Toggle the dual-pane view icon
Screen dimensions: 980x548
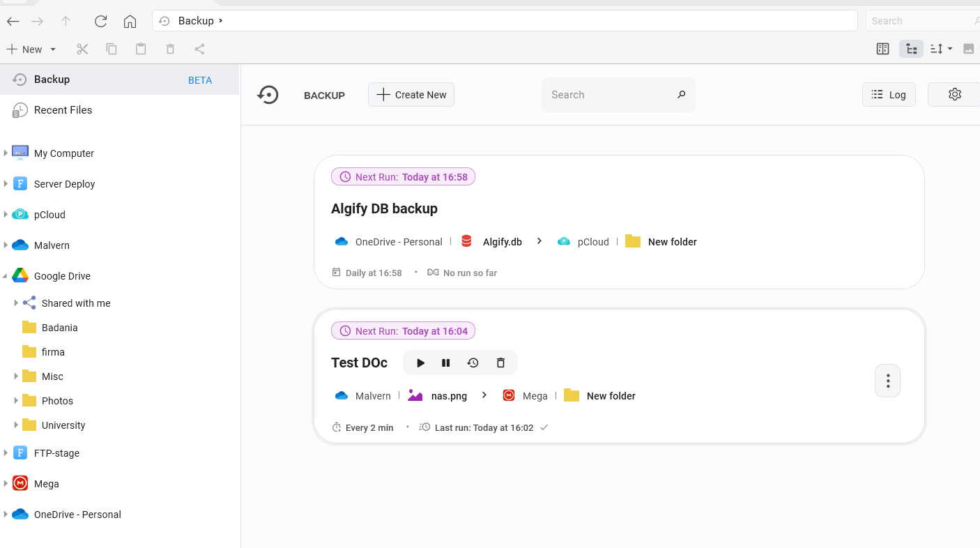click(882, 48)
